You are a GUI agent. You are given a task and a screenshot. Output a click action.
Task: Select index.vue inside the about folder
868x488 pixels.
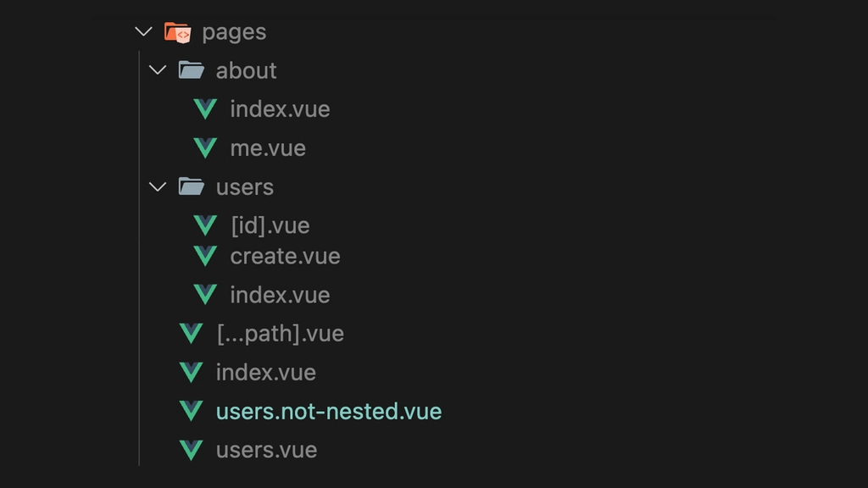tap(280, 108)
